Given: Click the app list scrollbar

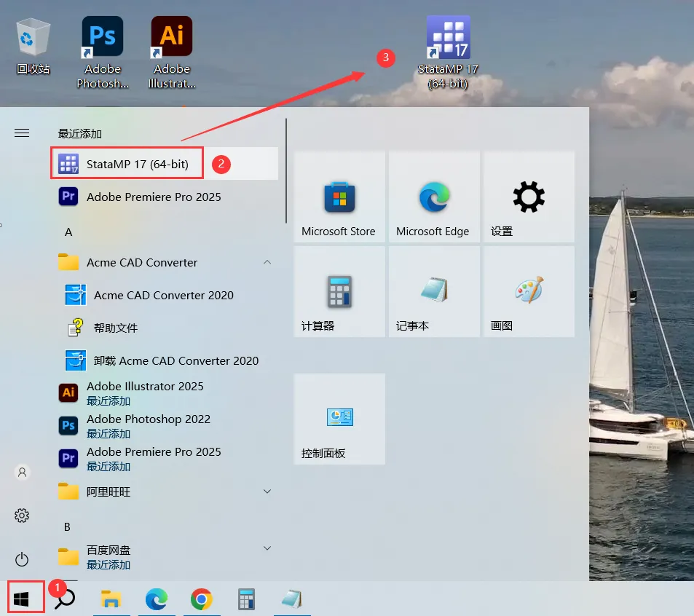Looking at the screenshot, I should 286,171.
